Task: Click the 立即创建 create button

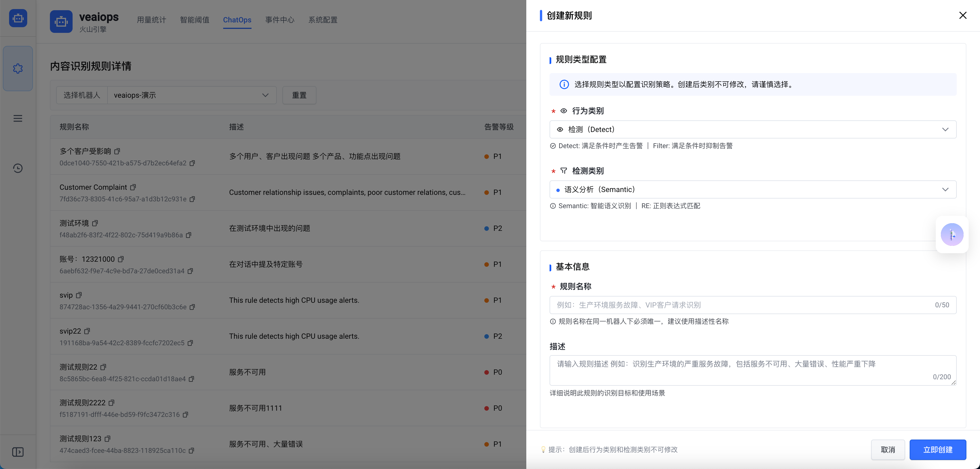Action: coord(938,450)
